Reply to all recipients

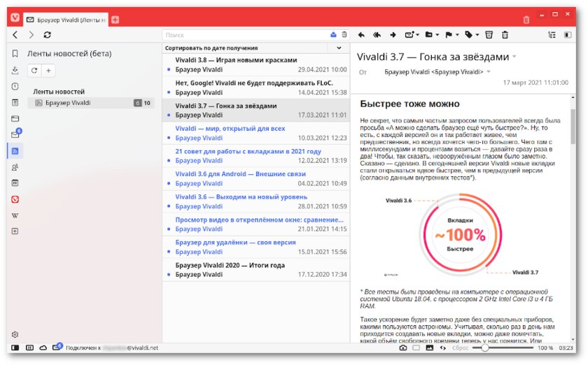pos(377,35)
